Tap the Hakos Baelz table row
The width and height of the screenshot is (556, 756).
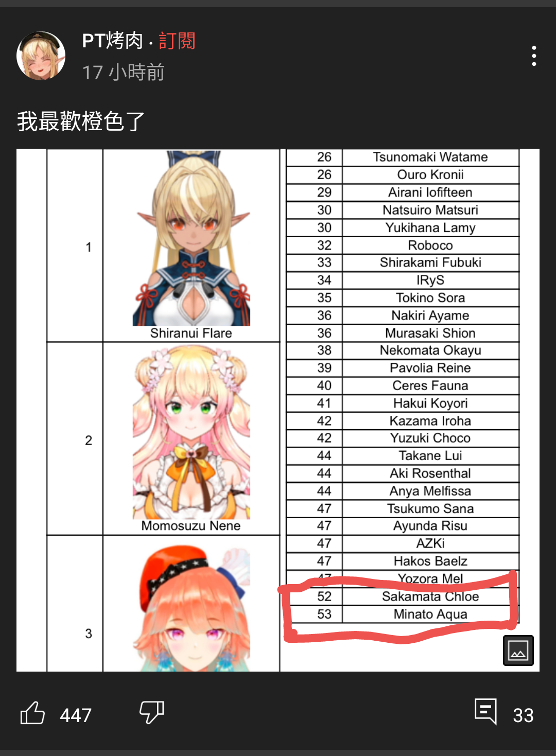pyautogui.click(x=403, y=561)
